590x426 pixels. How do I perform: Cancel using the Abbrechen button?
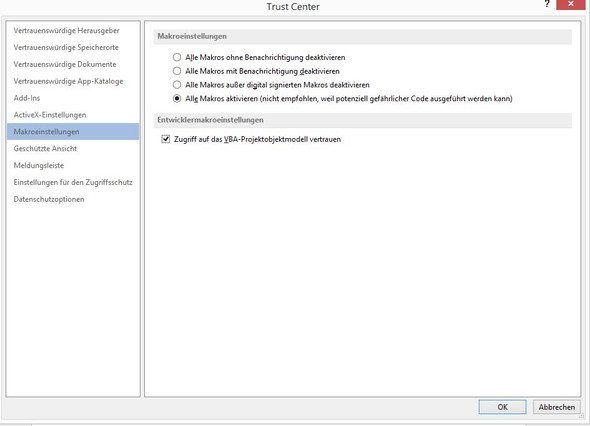557,407
